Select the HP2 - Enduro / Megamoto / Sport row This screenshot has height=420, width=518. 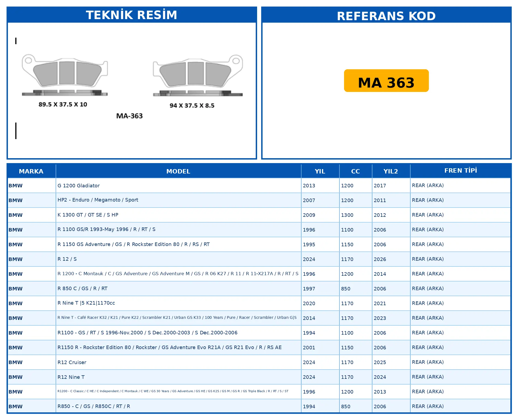259,200
